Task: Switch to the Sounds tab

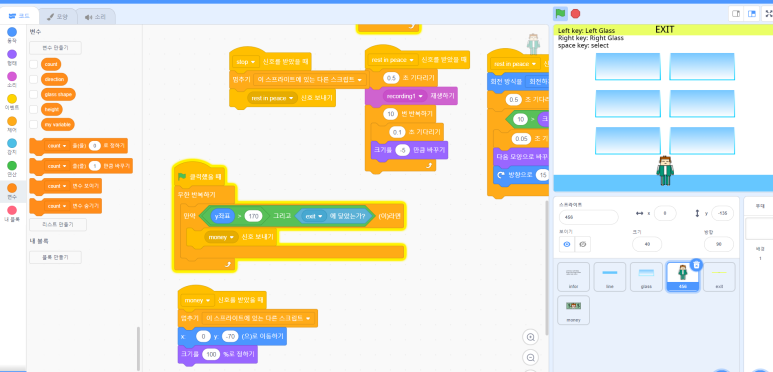Action: pos(96,17)
